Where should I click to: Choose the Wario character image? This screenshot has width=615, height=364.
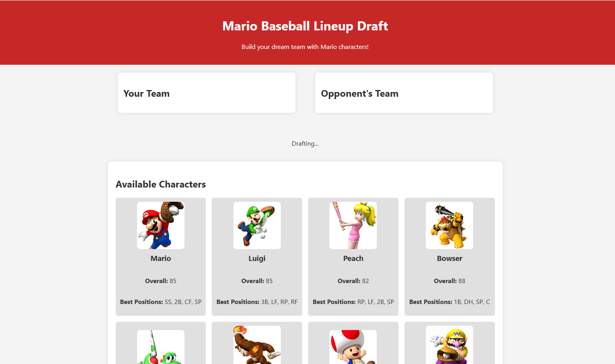[x=449, y=345]
